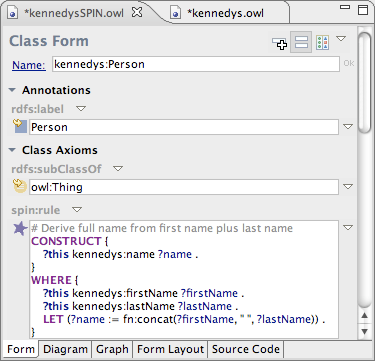The height and width of the screenshot is (361, 375).
Task: Click the add widget icon with plus
Action: pyautogui.click(x=280, y=43)
